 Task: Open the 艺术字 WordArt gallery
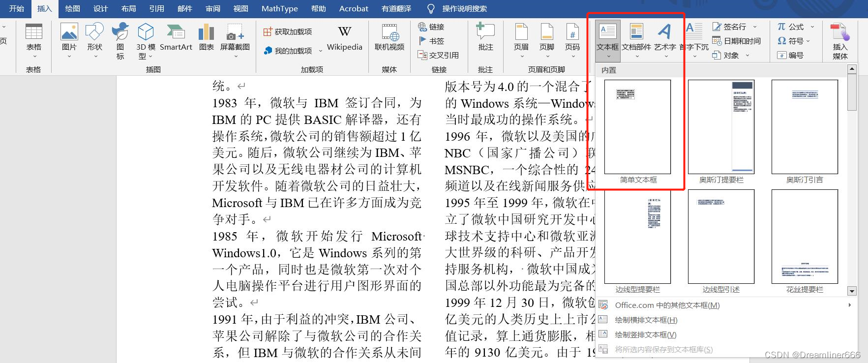coord(665,40)
